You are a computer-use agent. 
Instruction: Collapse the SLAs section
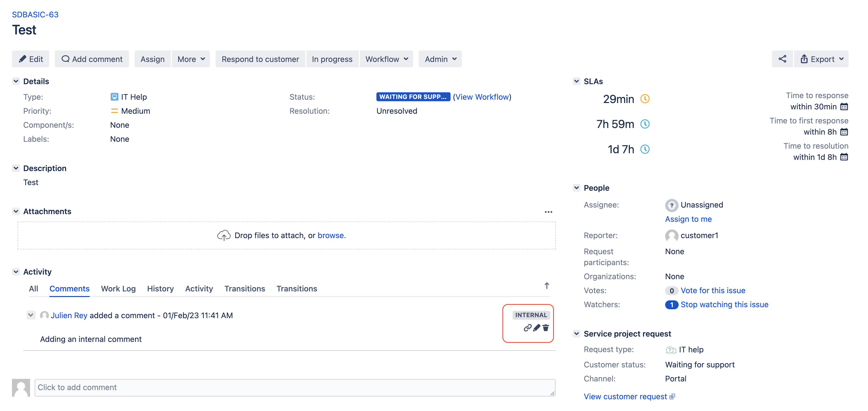[576, 81]
